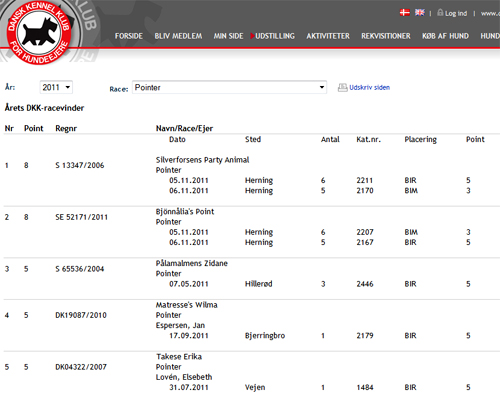Switch language with the British flag icon

[420, 13]
